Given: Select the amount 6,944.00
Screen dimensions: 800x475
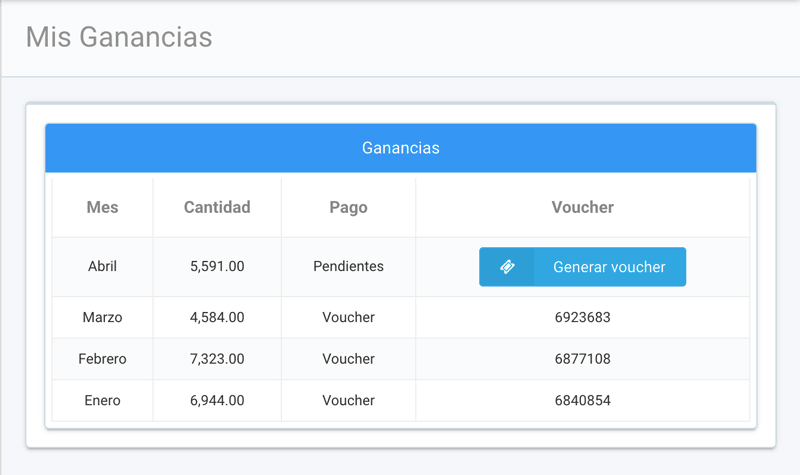Looking at the screenshot, I should click(x=217, y=401).
